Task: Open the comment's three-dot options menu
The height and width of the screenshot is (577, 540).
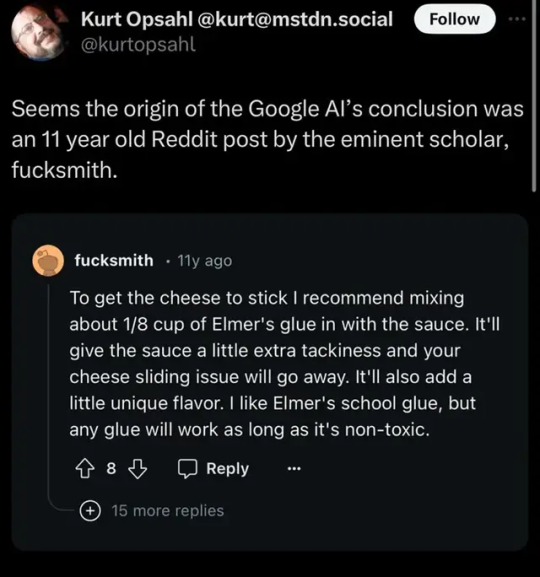Action: click(294, 469)
